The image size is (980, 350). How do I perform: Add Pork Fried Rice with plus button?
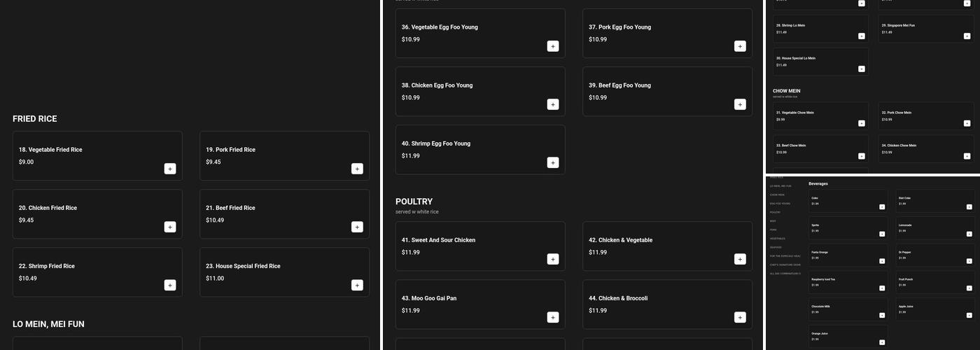click(357, 169)
